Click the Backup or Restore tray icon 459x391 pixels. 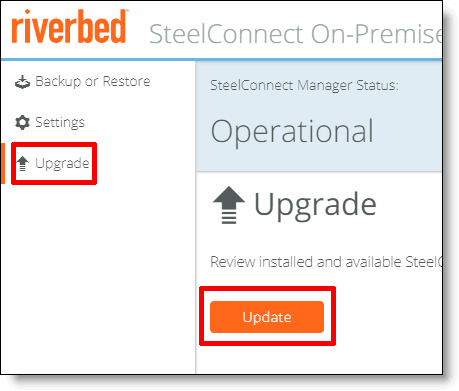22,82
